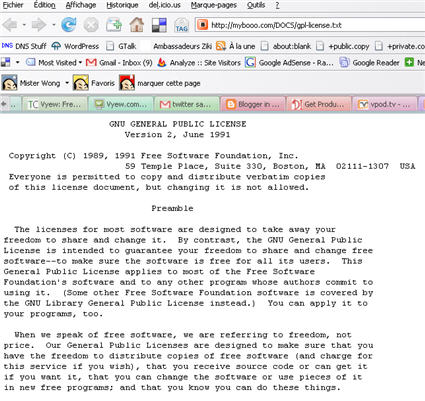The height and width of the screenshot is (401, 425).
Task: Open the Outils menu
Action: click(256, 5)
